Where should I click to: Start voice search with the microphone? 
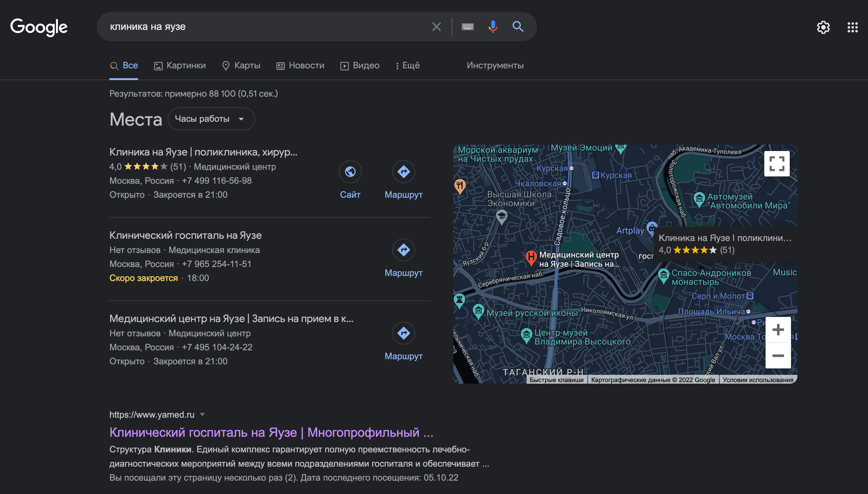tap(493, 26)
